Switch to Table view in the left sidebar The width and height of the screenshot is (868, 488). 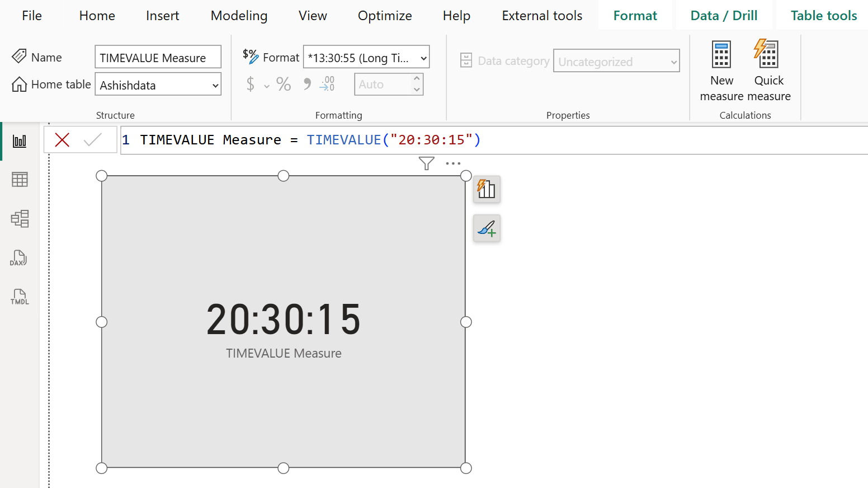tap(20, 179)
